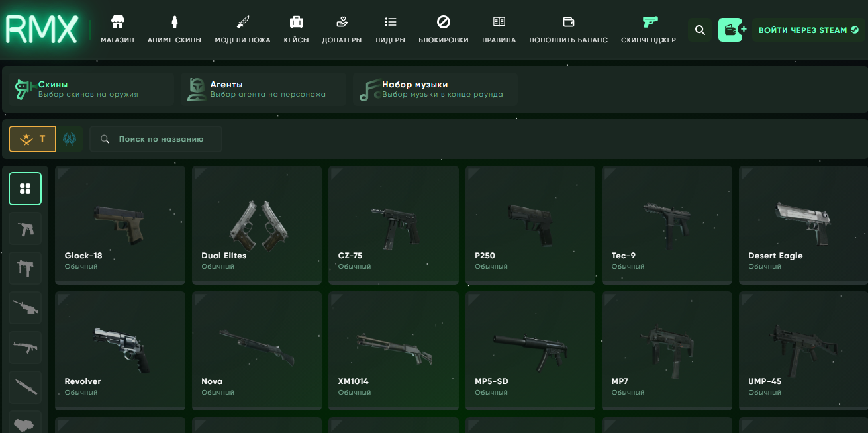Switch to Terrorist (T) team
This screenshot has width=868, height=433.
coord(32,139)
